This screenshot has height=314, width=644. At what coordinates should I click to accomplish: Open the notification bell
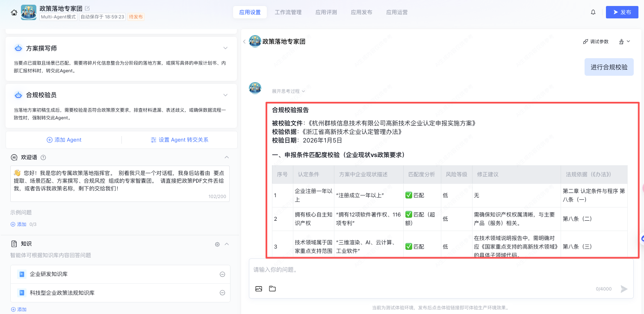coord(593,12)
